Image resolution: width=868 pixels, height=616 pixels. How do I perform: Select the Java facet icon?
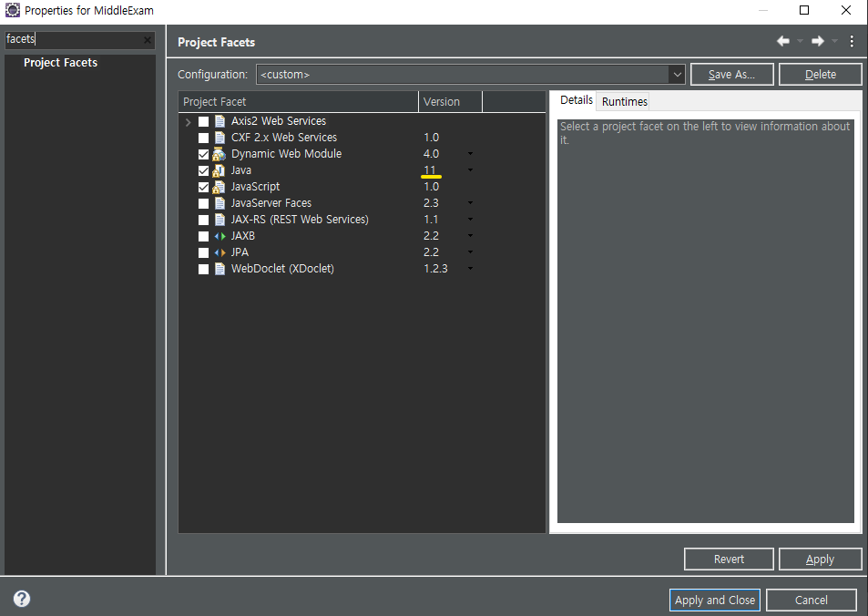pyautogui.click(x=219, y=169)
